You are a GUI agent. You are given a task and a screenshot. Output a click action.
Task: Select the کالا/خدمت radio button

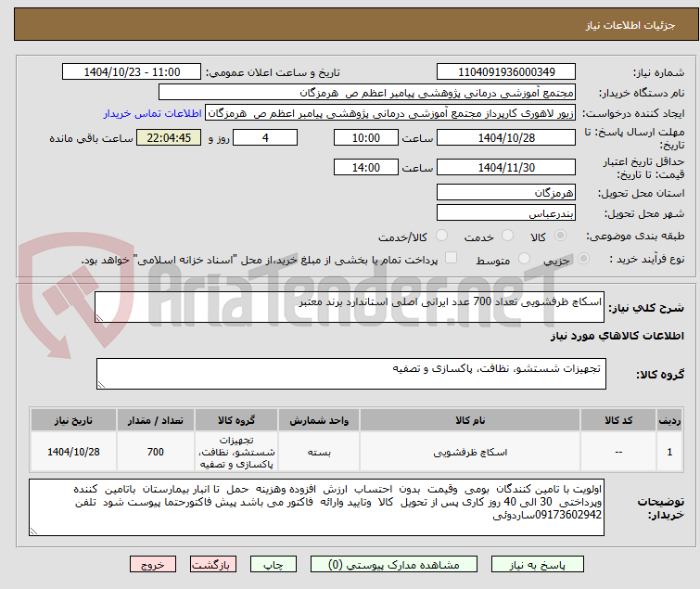coord(441,236)
